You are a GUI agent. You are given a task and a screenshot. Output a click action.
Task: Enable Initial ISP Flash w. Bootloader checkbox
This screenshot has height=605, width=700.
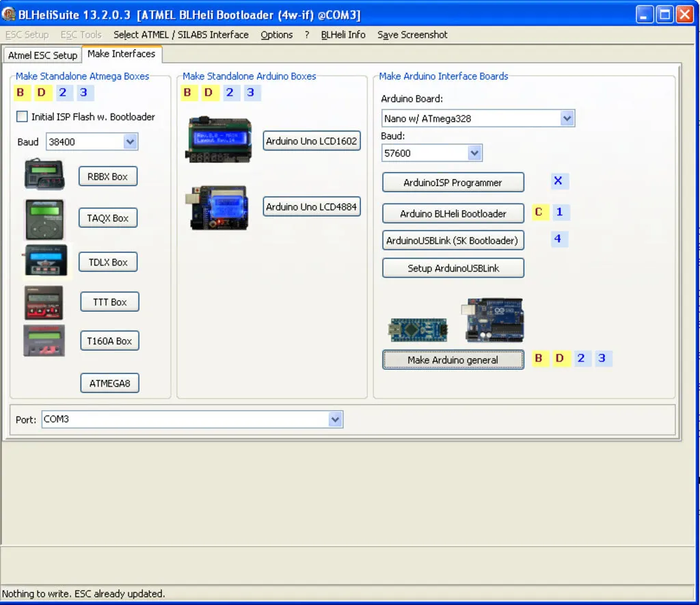click(x=23, y=117)
